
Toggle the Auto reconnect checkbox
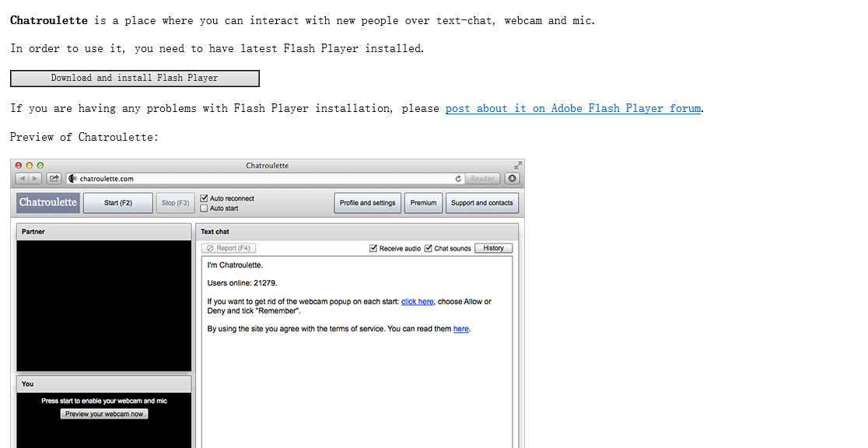(x=204, y=198)
